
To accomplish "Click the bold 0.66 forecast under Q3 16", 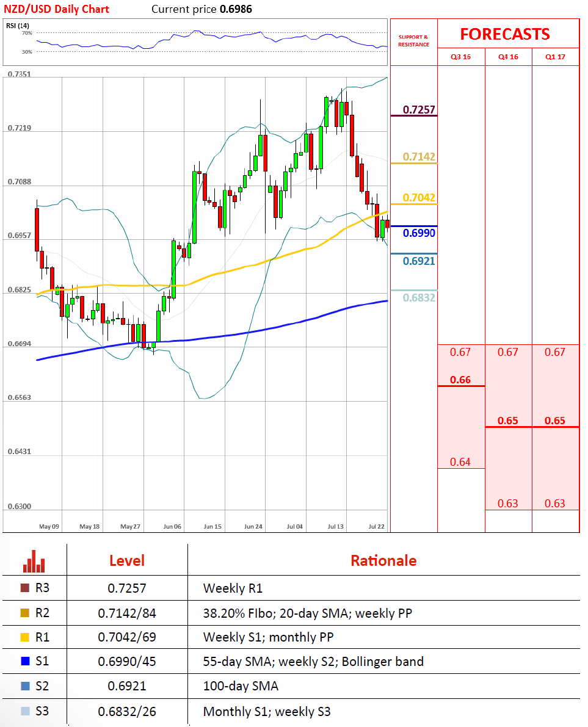I will 460,380.
